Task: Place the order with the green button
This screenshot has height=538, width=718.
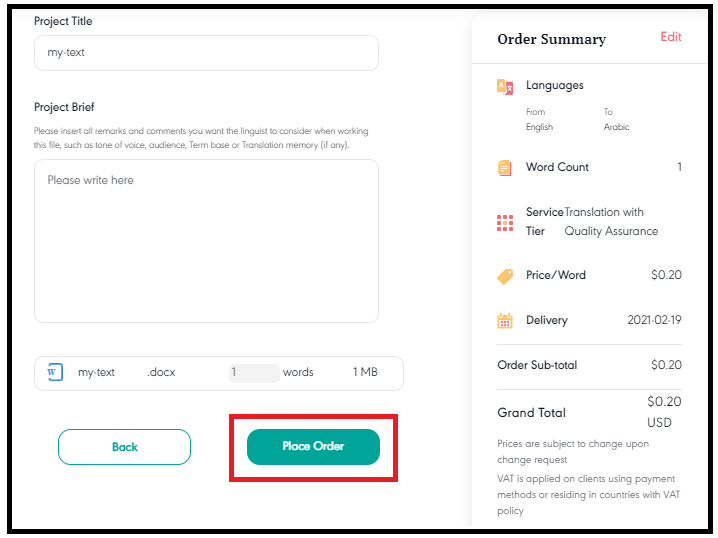Action: click(x=313, y=446)
